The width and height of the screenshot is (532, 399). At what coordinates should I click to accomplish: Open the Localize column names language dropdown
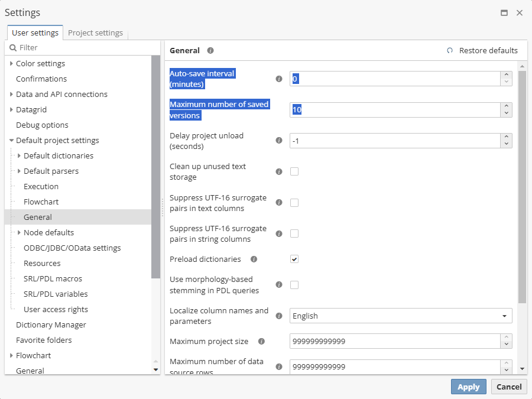click(505, 316)
